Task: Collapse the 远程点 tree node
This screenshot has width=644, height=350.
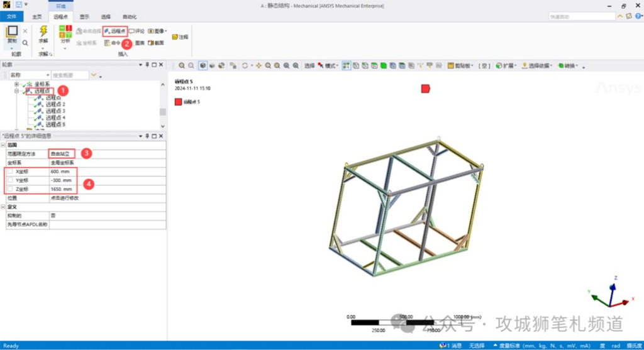Action: click(x=17, y=91)
